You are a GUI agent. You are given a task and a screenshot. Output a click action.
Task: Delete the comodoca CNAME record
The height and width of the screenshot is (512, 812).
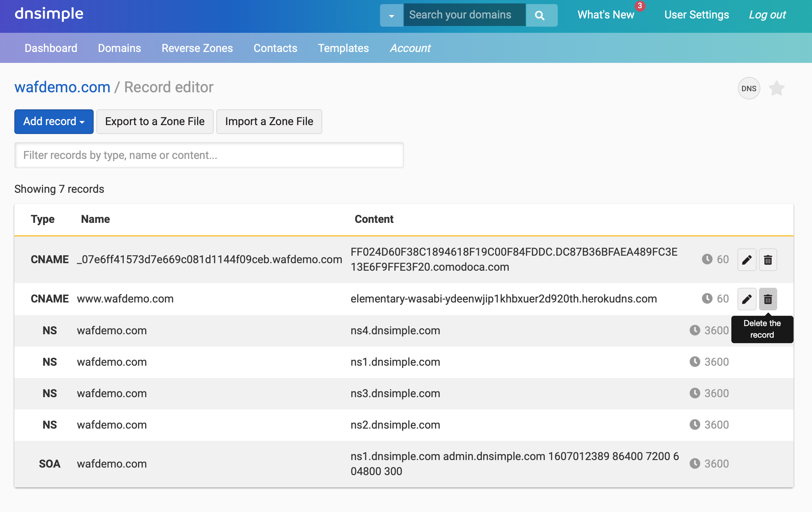coord(768,260)
